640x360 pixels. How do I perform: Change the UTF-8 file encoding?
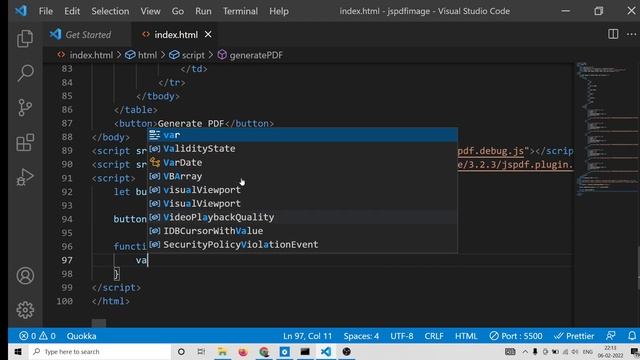click(x=402, y=336)
